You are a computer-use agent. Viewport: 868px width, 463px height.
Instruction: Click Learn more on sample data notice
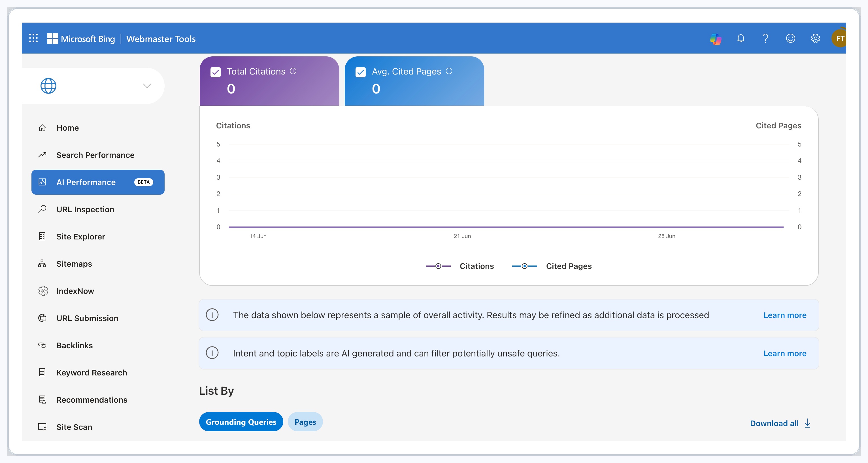coord(785,315)
